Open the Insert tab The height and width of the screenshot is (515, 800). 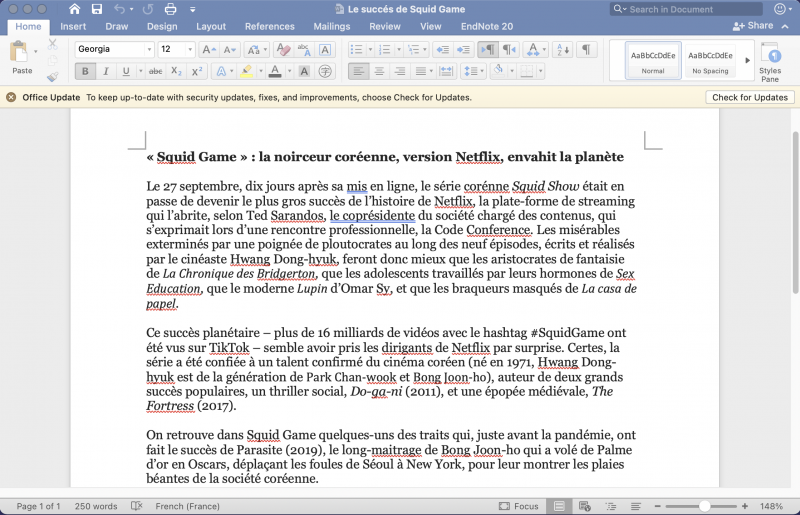coord(73,27)
